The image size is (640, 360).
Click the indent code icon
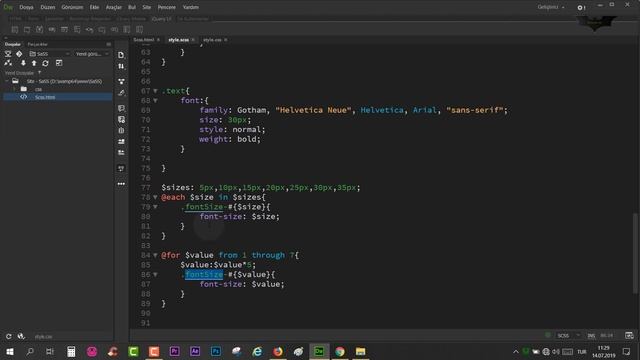tap(121, 142)
